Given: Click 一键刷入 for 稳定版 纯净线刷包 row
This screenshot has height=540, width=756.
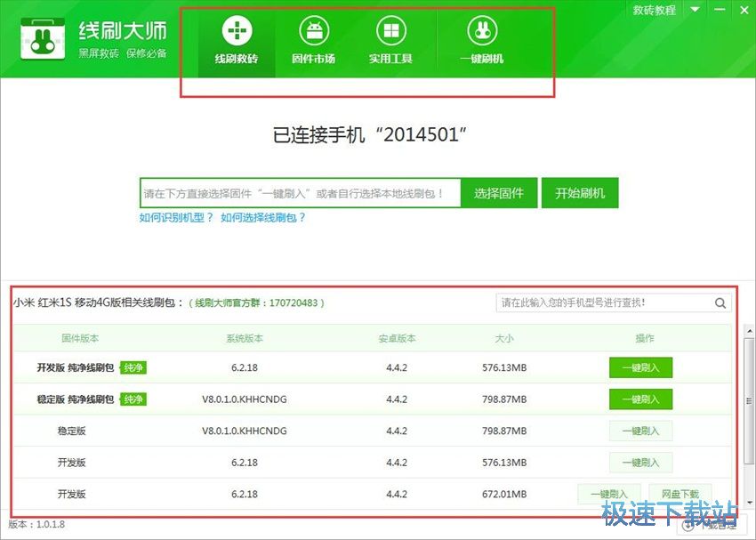Looking at the screenshot, I should click(640, 399).
